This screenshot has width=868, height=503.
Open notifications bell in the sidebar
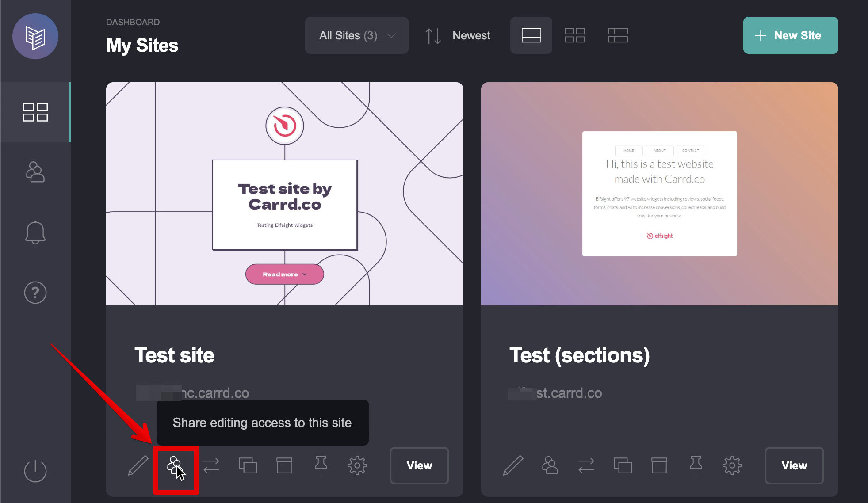35,232
